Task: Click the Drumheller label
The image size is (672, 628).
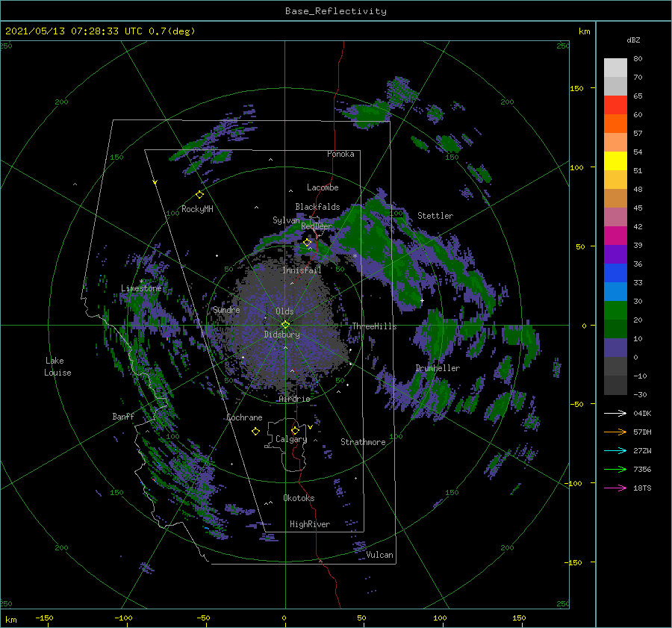Action: click(438, 368)
